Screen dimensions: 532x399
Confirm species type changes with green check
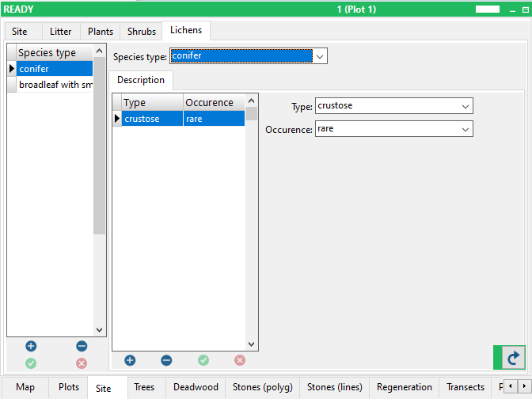pos(31,363)
